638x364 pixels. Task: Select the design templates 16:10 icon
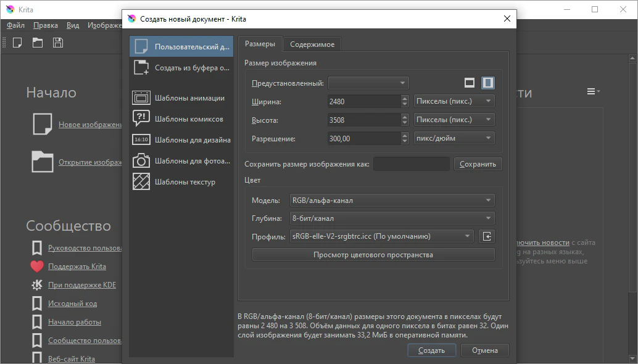[141, 139]
